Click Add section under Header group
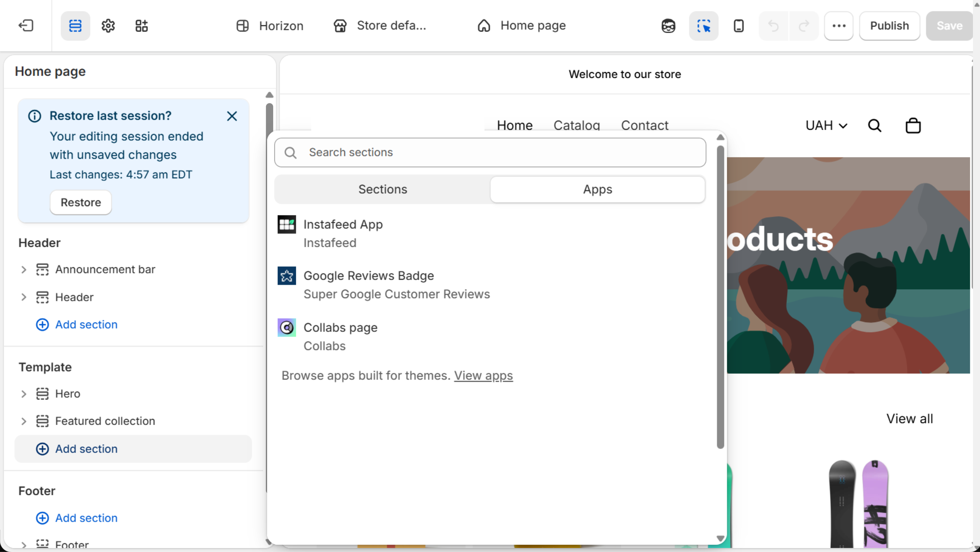 (77, 324)
